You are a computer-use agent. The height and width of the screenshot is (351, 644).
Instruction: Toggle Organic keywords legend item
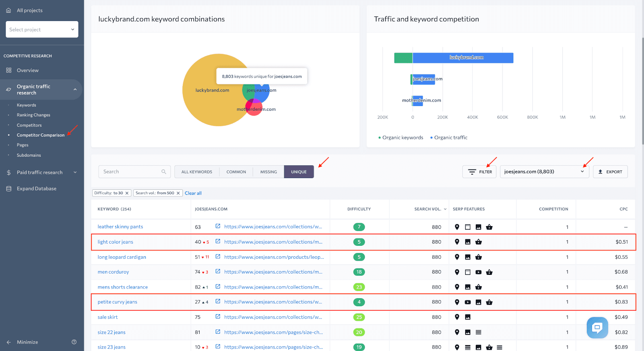400,137
